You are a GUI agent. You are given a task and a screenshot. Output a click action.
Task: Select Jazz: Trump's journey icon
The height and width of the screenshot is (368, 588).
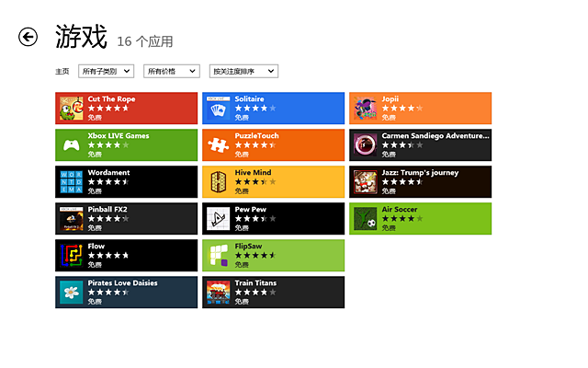click(x=366, y=182)
